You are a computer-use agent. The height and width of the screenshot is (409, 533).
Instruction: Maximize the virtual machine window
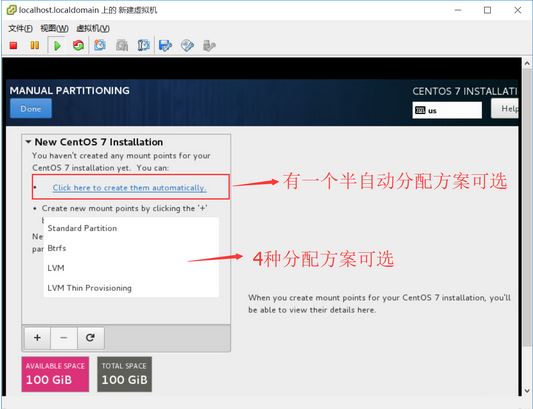tap(487, 10)
